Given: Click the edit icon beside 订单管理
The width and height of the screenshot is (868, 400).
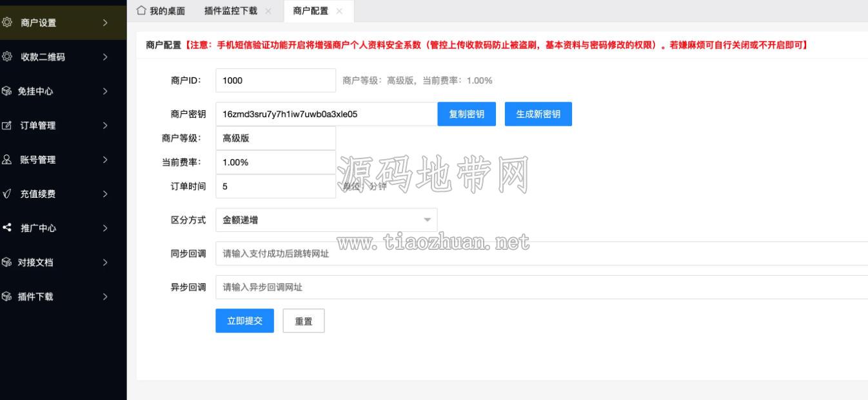Looking at the screenshot, I should (x=6, y=125).
